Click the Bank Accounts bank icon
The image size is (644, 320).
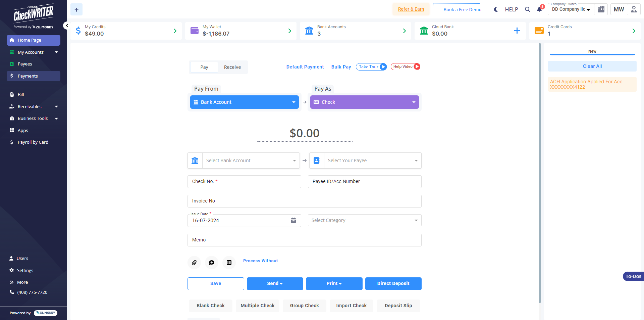[309, 31]
